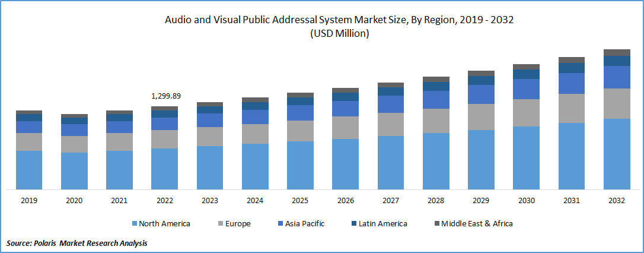Click the 2024 axis label
Viewport: 644px width, 253px height.
click(x=255, y=201)
